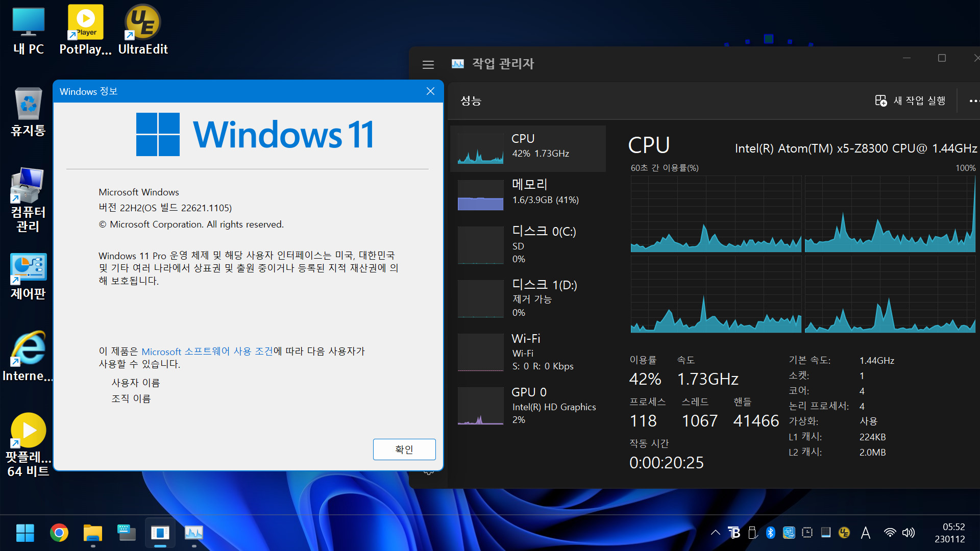Click the 1.44GHz base speed value
Image resolution: width=980 pixels, height=551 pixels.
click(876, 360)
